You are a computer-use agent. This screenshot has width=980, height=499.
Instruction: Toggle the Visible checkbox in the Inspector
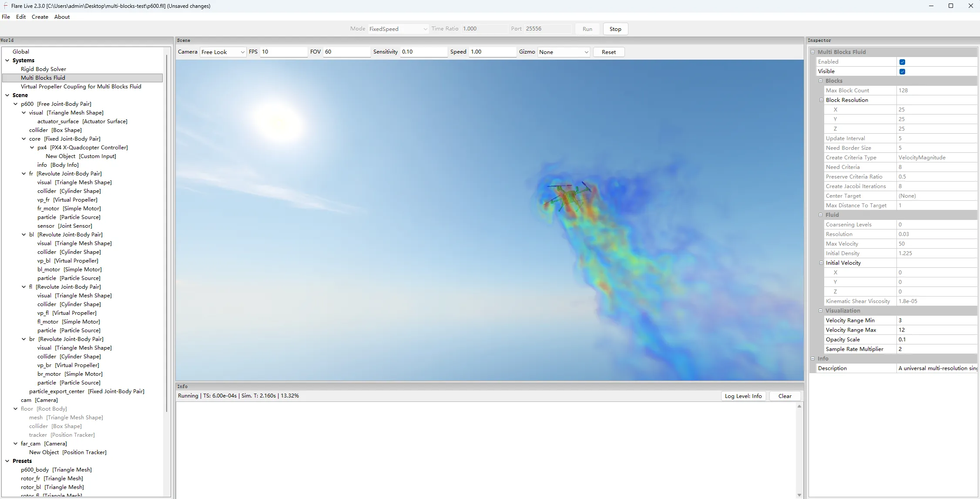click(x=902, y=71)
